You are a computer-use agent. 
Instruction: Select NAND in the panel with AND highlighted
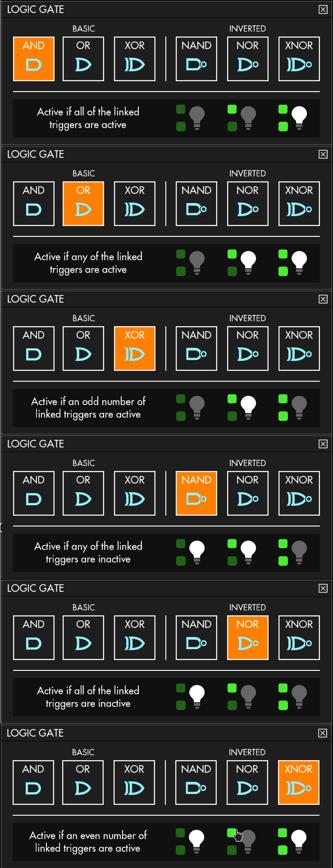pos(196,59)
